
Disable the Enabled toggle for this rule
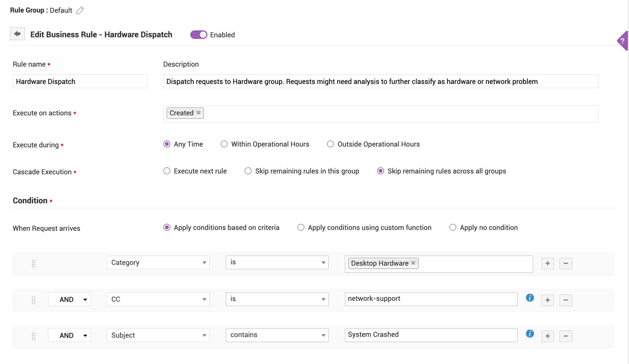click(x=198, y=34)
